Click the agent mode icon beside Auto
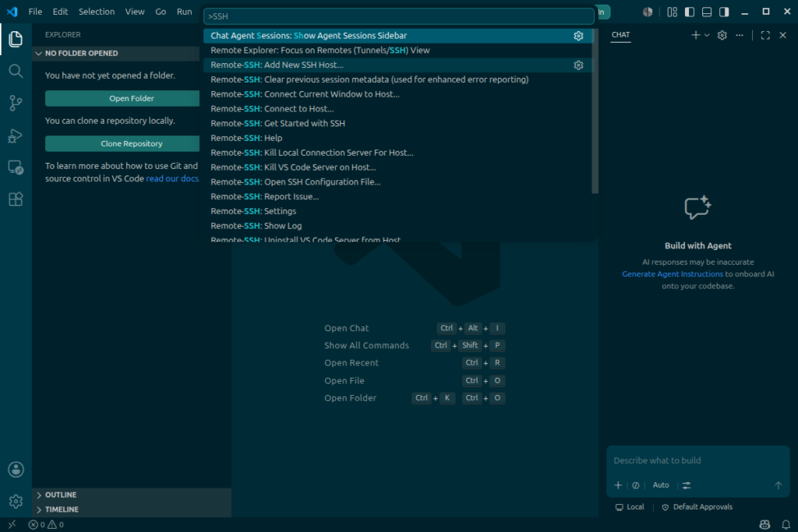Image resolution: width=798 pixels, height=532 pixels. 636,485
